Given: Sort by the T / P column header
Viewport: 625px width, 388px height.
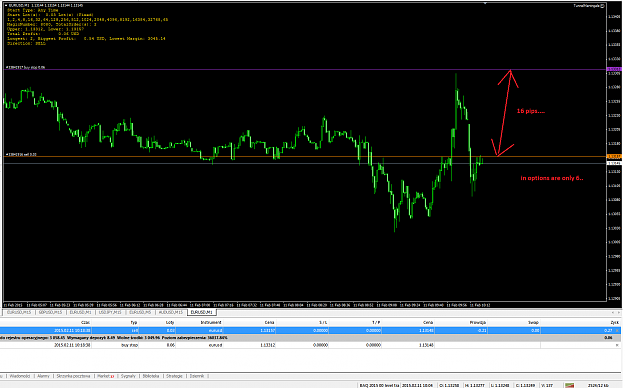Looking at the screenshot, I should [376, 322].
